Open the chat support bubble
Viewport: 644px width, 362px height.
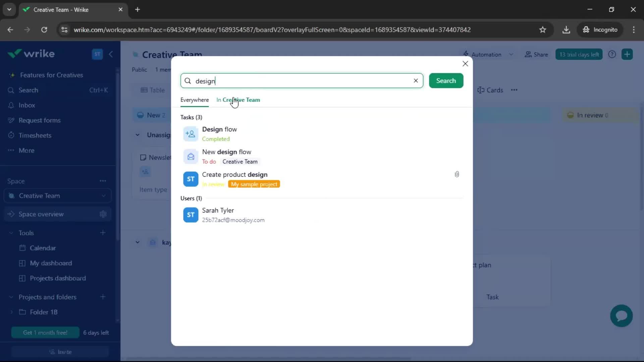[621, 316]
